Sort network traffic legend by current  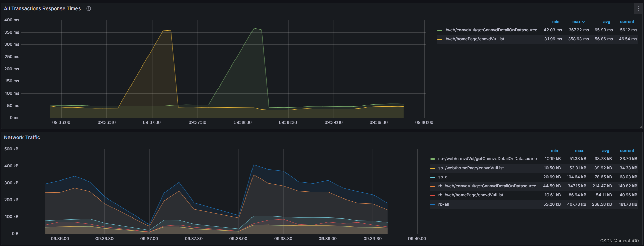tap(627, 151)
